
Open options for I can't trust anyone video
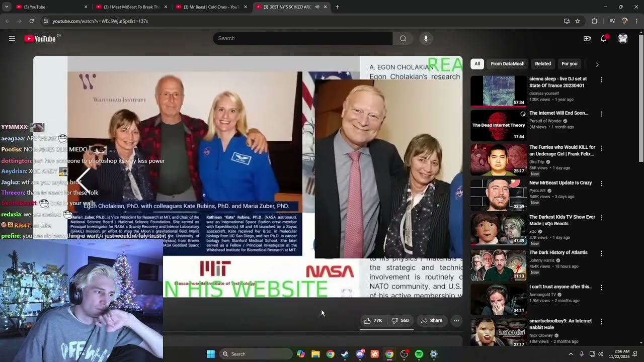tap(601, 288)
